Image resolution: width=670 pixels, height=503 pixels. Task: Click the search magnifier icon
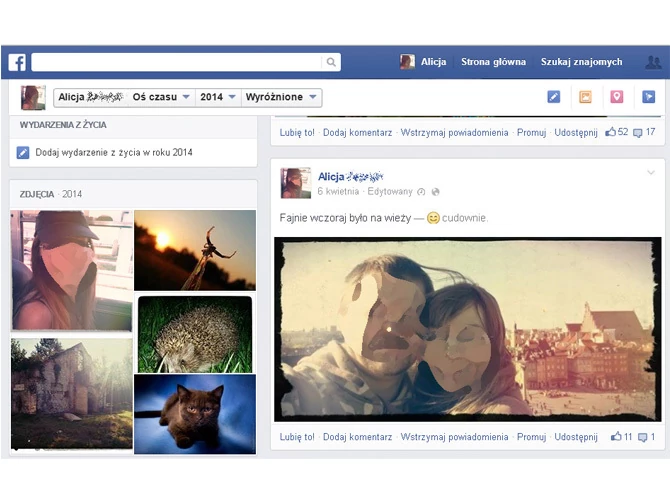coord(331,62)
